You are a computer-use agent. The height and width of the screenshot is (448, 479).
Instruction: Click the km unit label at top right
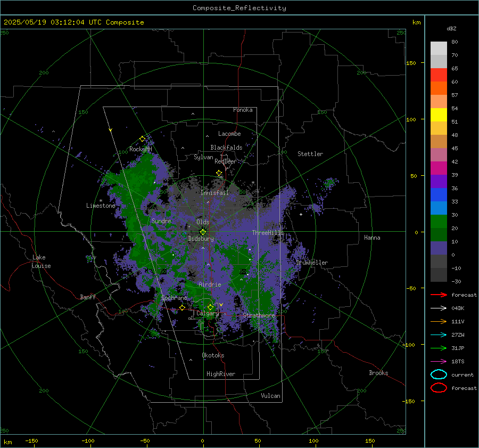[416, 22]
